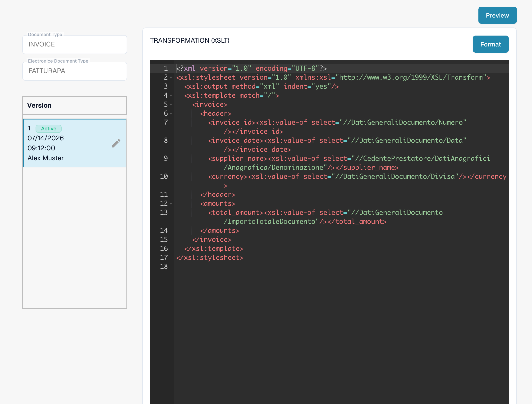Collapse the header fold on line 6
Viewport: 532px width, 404px height.
coord(171,114)
